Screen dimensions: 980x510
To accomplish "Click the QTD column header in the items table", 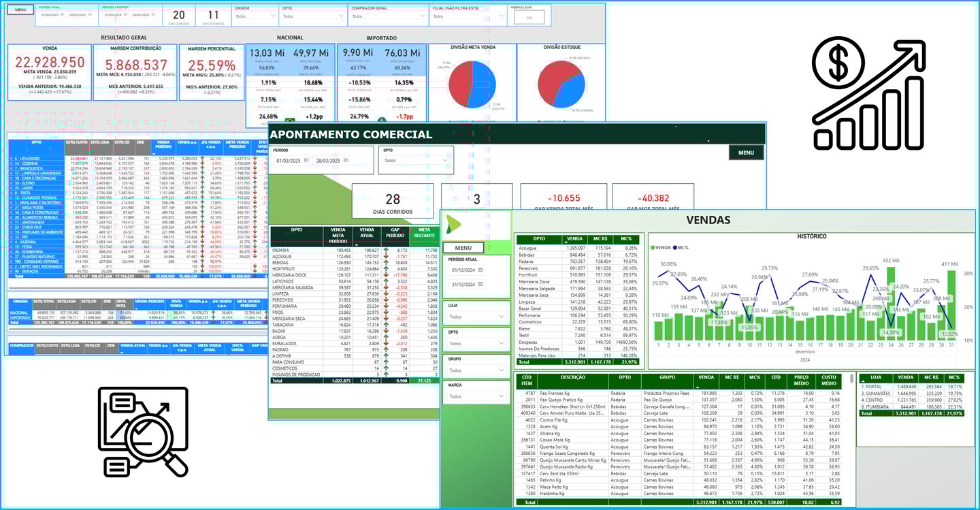I will pyautogui.click(x=777, y=380).
